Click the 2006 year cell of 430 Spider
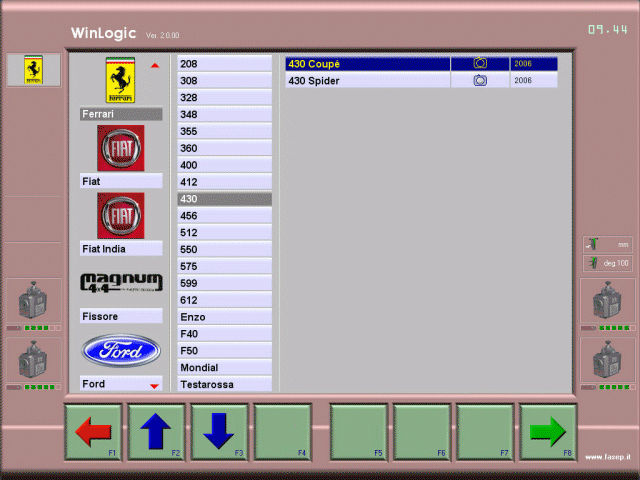 tap(533, 80)
